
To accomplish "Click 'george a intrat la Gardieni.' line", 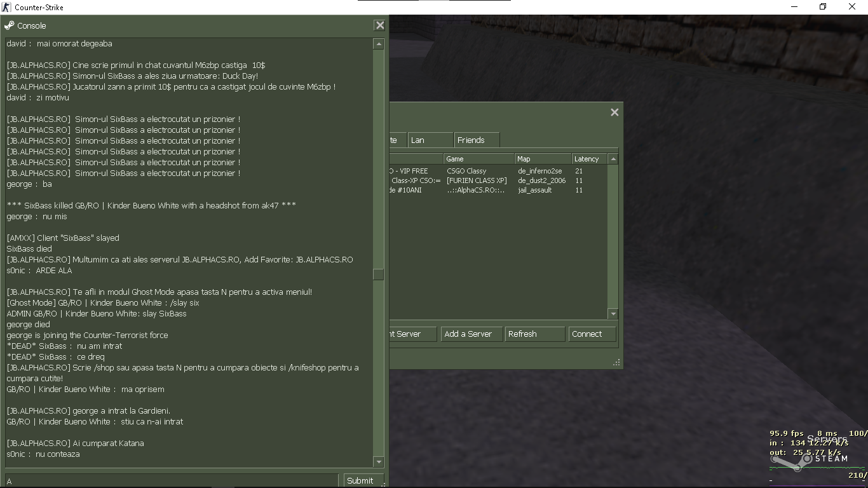I will tap(88, 411).
